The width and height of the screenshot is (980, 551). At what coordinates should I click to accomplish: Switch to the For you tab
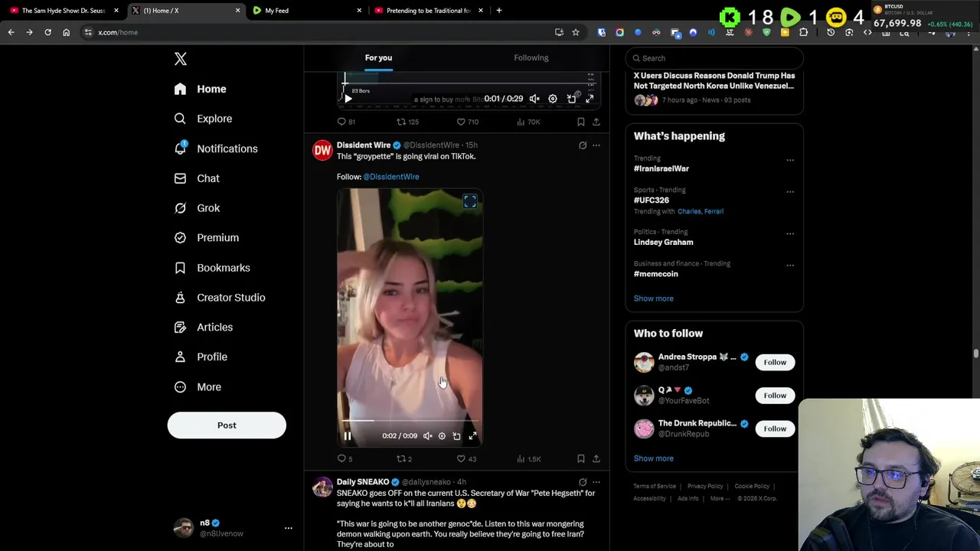(x=378, y=57)
